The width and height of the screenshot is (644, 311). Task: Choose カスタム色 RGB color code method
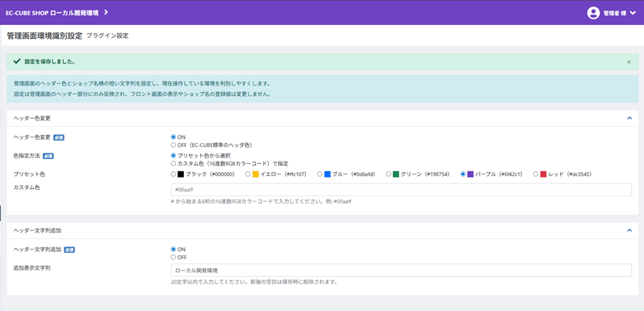pos(174,163)
